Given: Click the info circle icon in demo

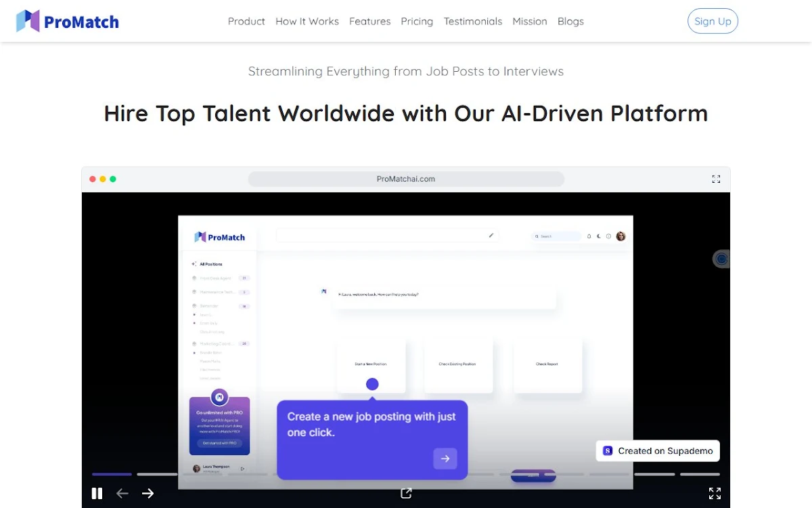Looking at the screenshot, I should point(608,236).
